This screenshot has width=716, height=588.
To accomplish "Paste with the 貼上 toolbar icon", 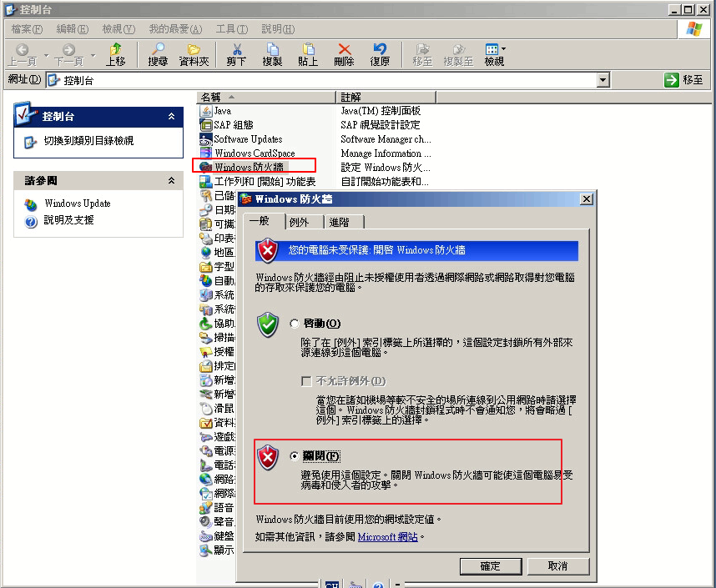I will [308, 55].
